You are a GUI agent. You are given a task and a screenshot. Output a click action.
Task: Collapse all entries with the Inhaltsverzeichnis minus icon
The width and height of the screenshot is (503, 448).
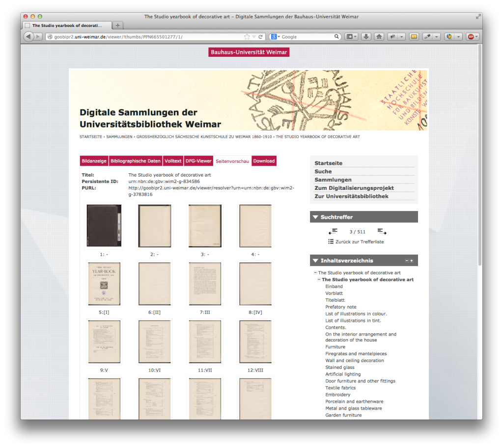coord(407,261)
